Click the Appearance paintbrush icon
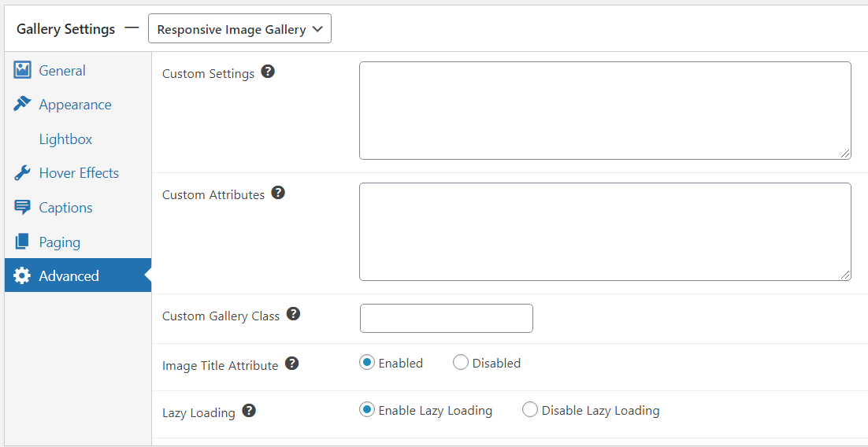Screen dimensions: 868x447 (x=22, y=105)
